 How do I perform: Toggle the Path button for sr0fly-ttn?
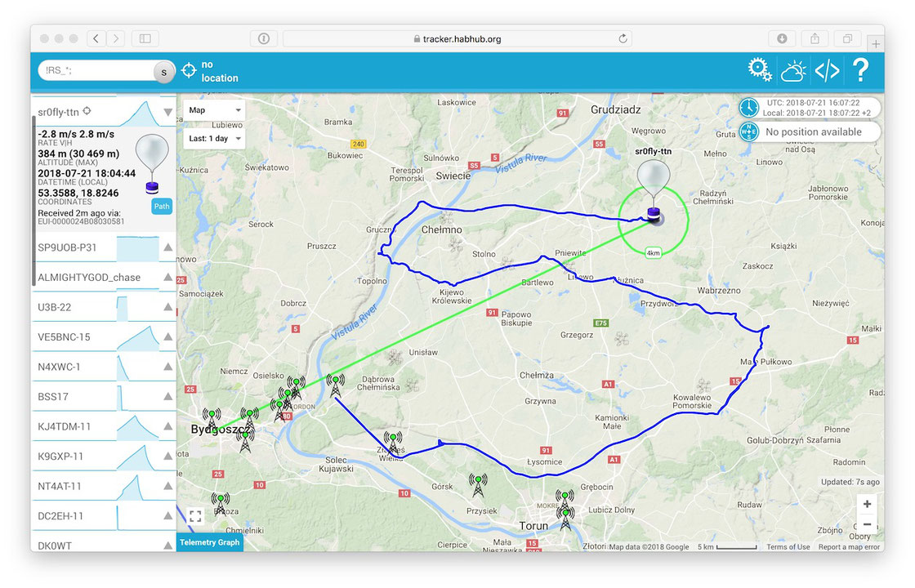click(x=162, y=206)
